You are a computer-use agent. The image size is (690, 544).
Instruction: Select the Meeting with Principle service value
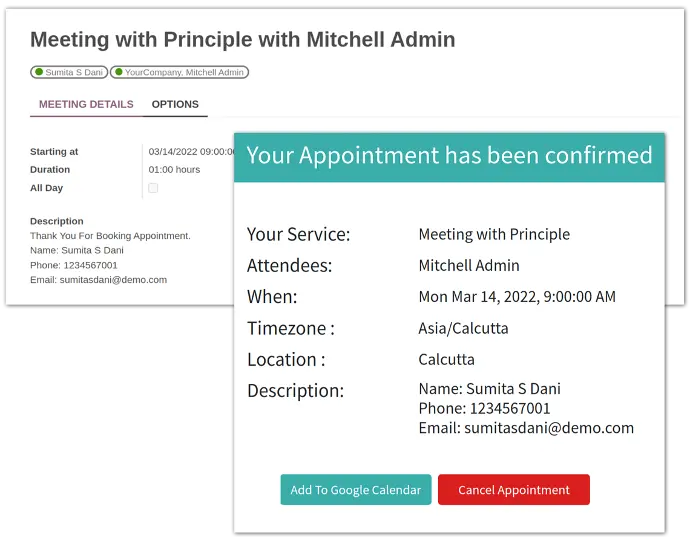tap(494, 234)
